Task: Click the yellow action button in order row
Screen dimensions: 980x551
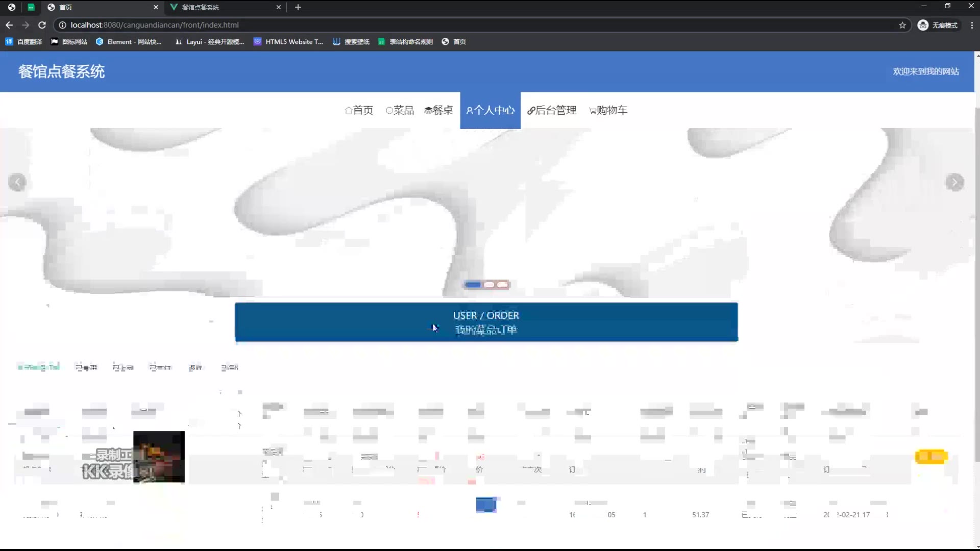Action: click(x=931, y=456)
